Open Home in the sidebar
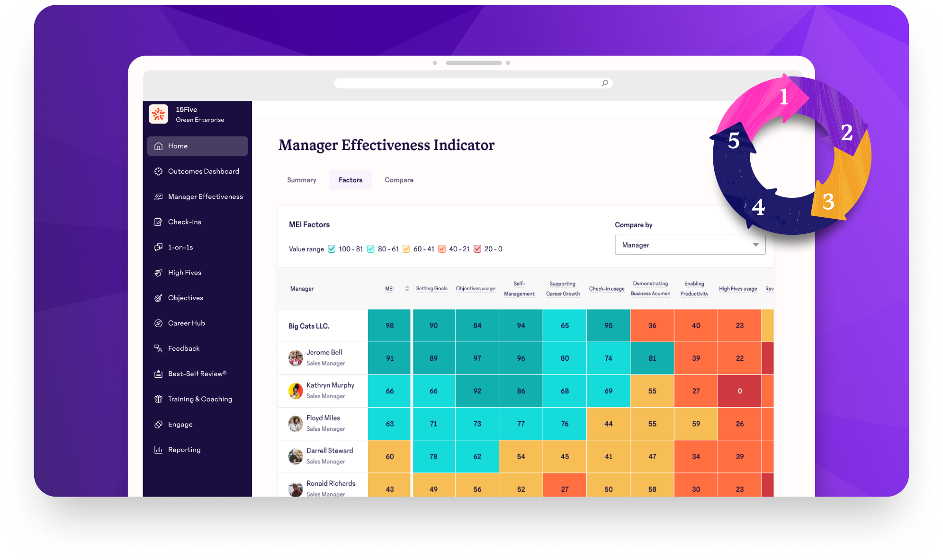This screenshot has width=943, height=560. (x=198, y=146)
